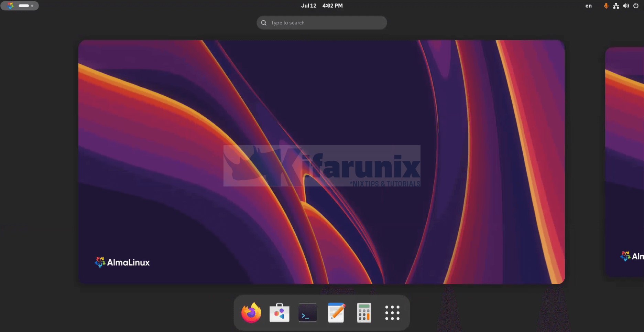644x332 pixels.
Task: Click the AlmaLinux logo in the top-left corner
Action: [x=10, y=6]
